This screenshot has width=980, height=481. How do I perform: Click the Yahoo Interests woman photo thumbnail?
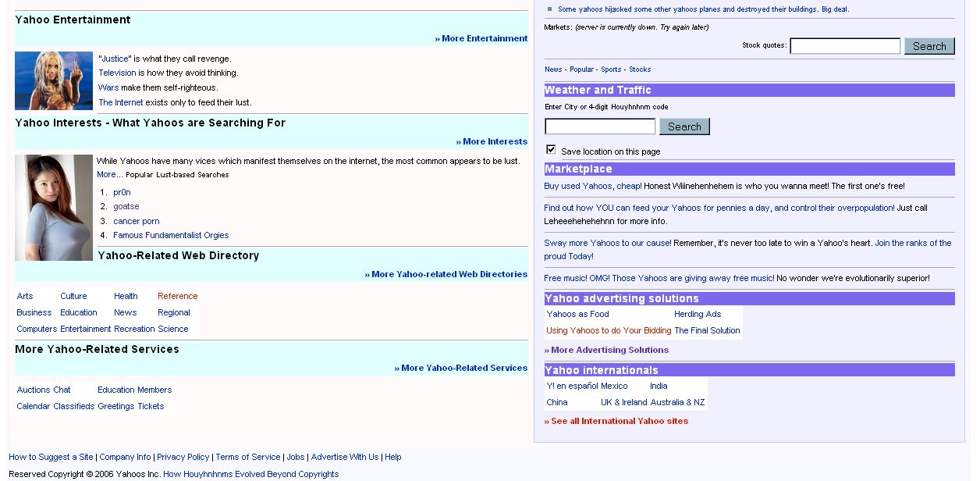pyautogui.click(x=54, y=208)
